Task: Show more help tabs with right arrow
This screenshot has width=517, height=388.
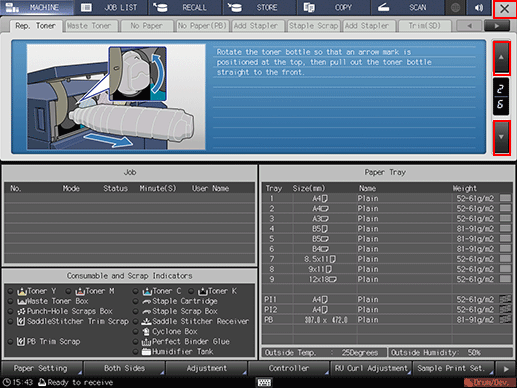Action: click(x=497, y=26)
